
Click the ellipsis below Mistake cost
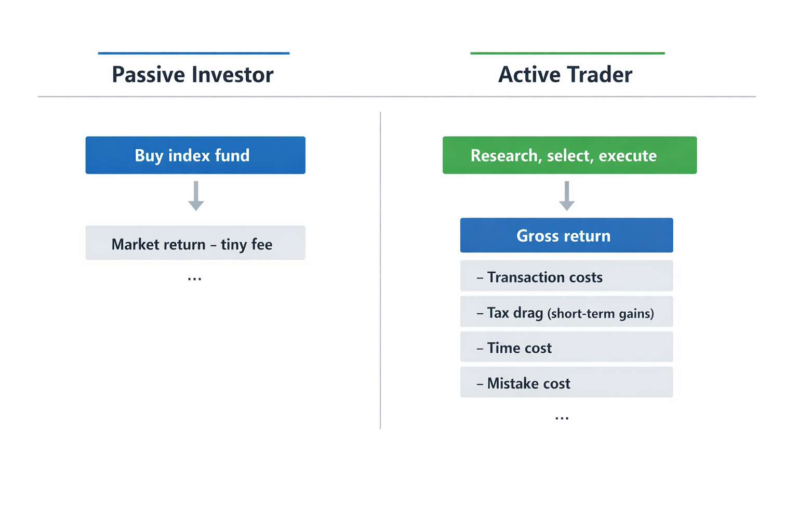pos(562,418)
